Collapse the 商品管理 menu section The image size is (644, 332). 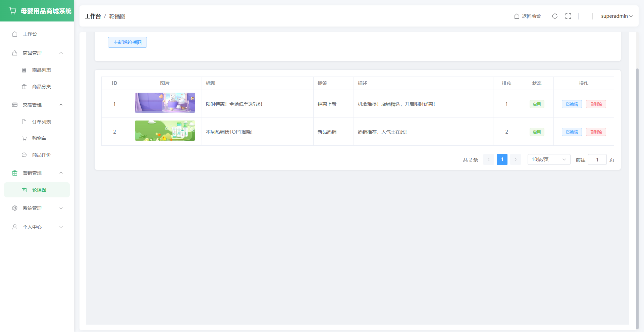[61, 53]
